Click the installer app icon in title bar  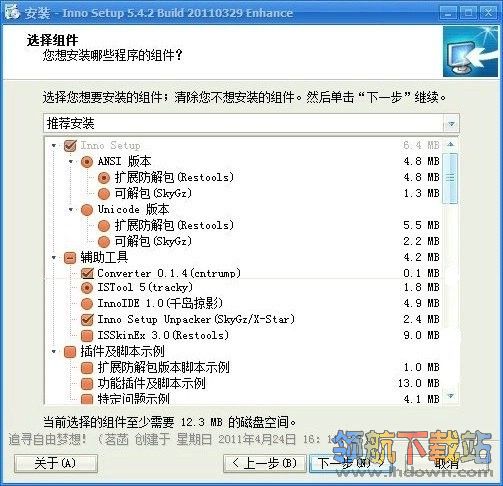pyautogui.click(x=12, y=12)
